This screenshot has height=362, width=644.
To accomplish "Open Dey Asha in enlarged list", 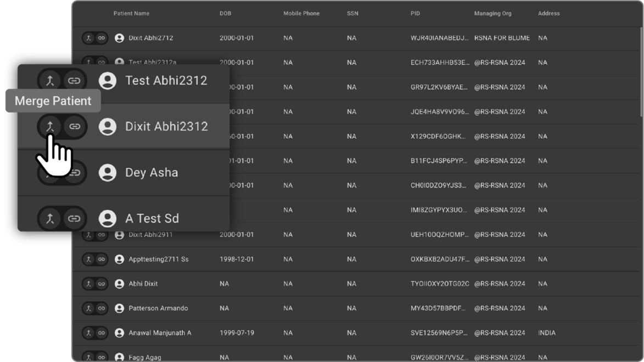I will tap(152, 173).
